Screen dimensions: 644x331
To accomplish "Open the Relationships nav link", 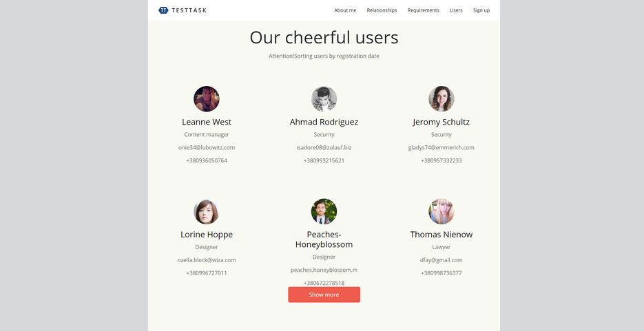I will point(382,10).
